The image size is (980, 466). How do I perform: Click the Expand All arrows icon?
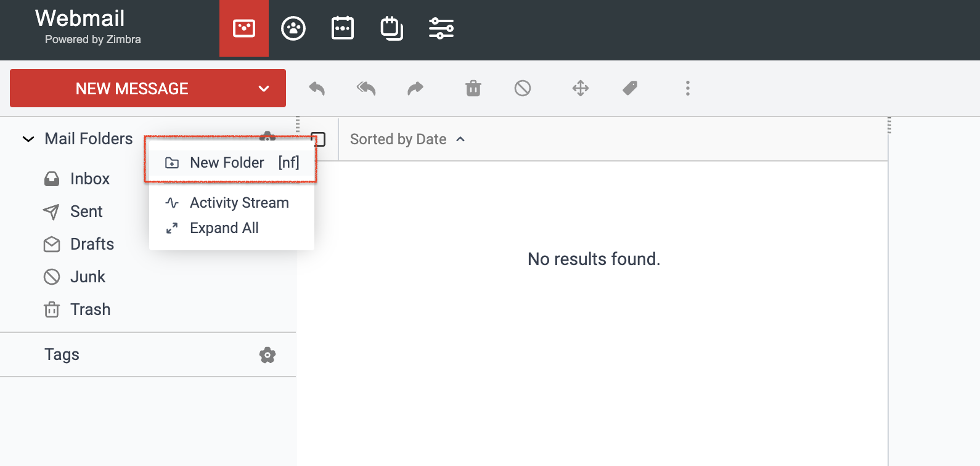click(x=172, y=228)
